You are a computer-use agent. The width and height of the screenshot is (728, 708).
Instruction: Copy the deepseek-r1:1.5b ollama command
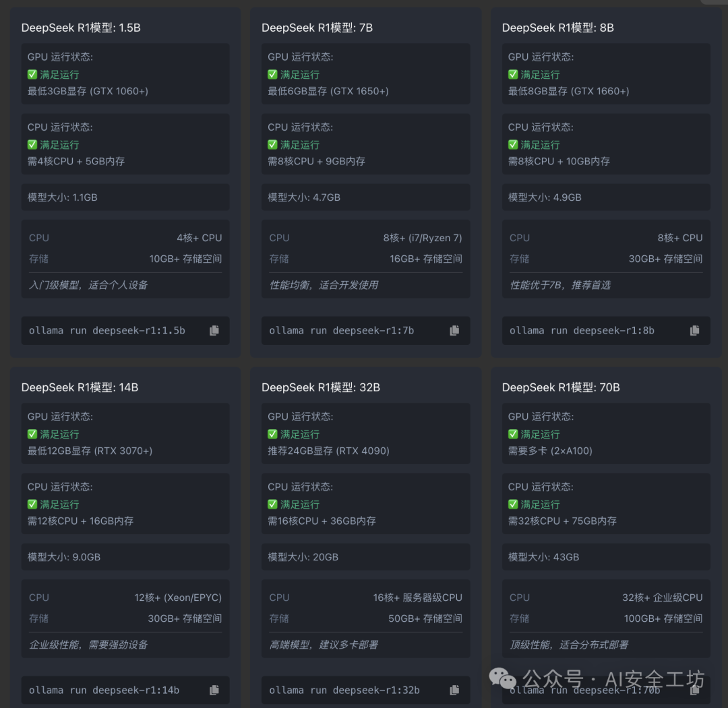click(214, 330)
